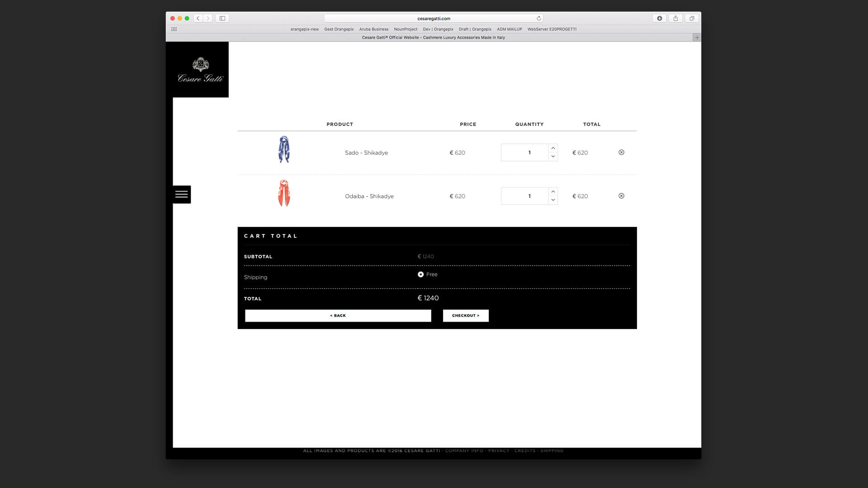Image resolution: width=868 pixels, height=488 pixels.
Task: Open Dev | Orangepix bookmark
Action: pos(438,29)
